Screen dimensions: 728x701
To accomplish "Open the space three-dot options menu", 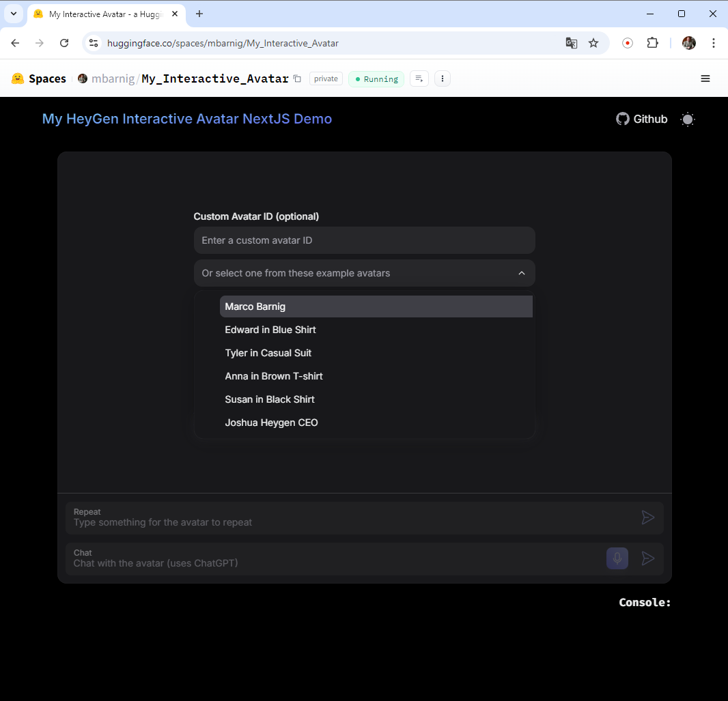I will click(443, 79).
